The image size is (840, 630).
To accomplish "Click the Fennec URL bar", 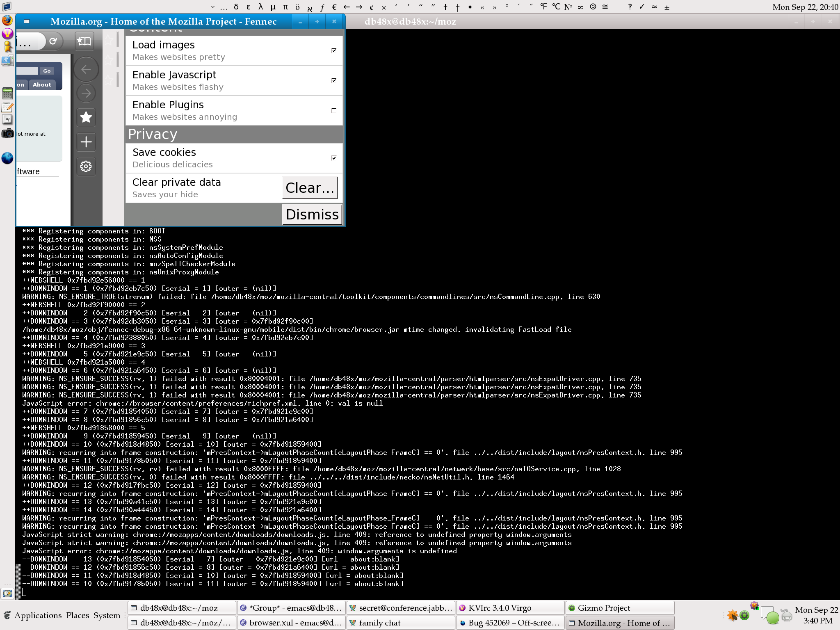I will [x=31, y=41].
